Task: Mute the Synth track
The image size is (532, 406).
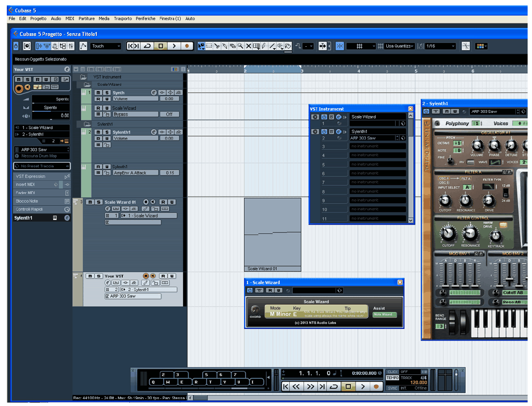Action: [98, 93]
